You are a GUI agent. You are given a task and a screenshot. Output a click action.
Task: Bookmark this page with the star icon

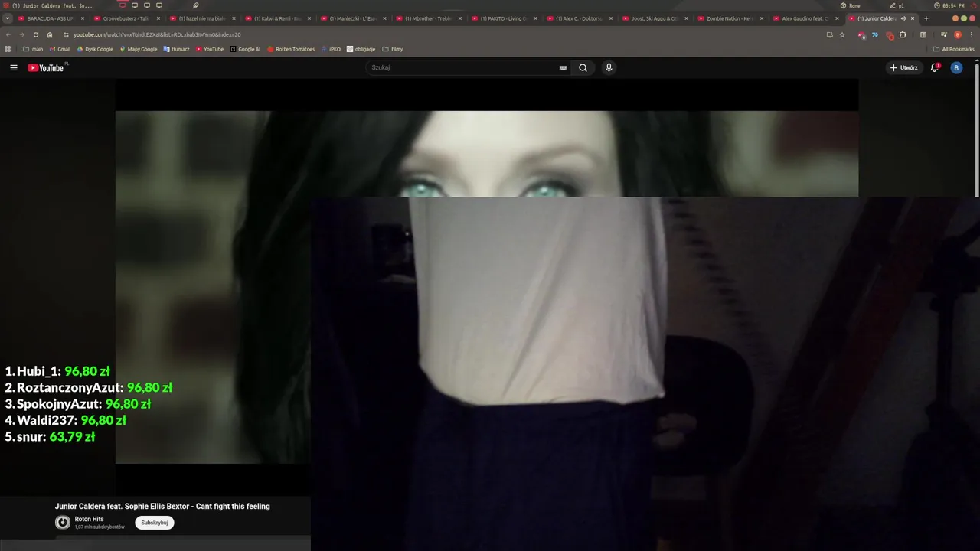[842, 34]
